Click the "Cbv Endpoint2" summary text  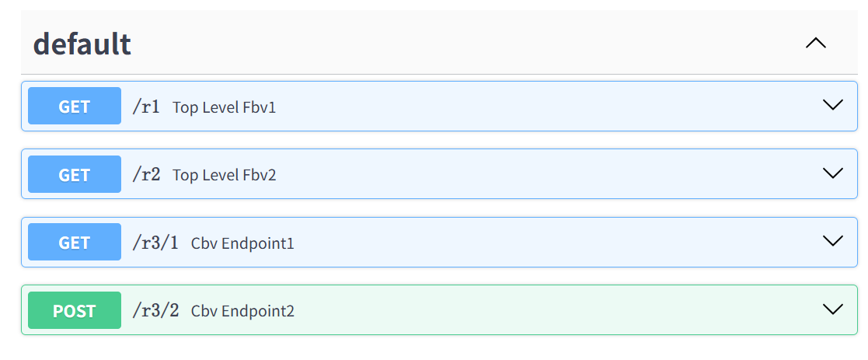tap(242, 311)
